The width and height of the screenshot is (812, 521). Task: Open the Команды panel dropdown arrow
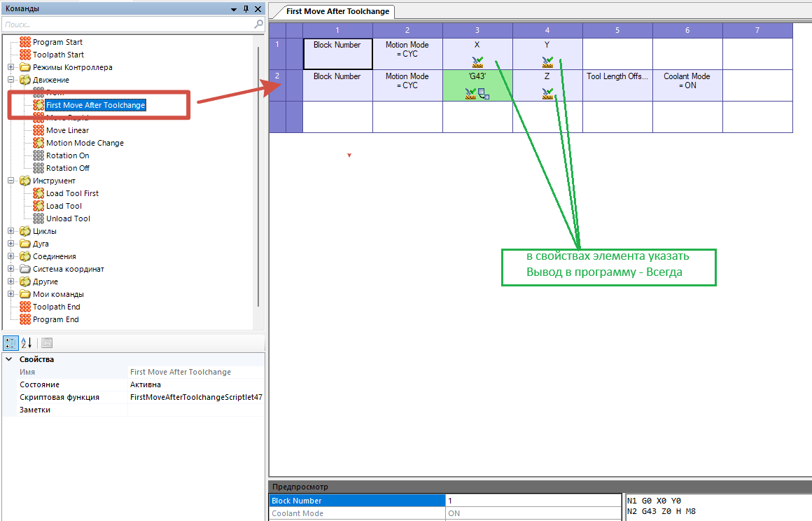point(234,9)
